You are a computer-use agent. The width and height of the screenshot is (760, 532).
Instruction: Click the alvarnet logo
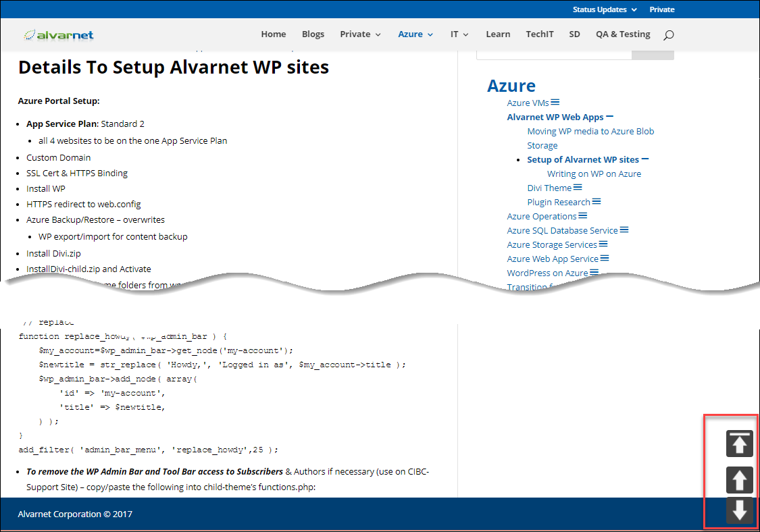[59, 34]
